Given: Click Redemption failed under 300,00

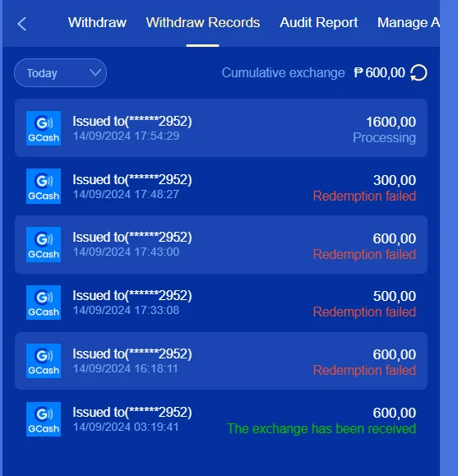Looking at the screenshot, I should click(x=364, y=196).
